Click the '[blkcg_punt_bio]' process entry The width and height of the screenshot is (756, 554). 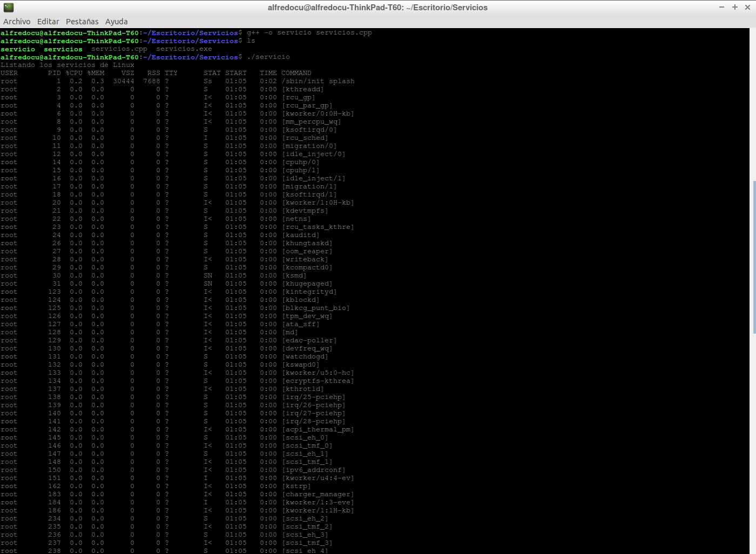coord(316,308)
